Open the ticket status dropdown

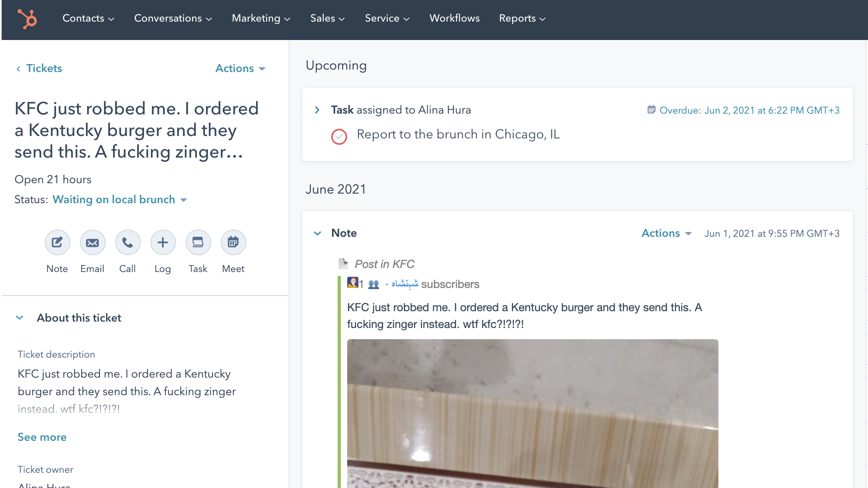120,200
